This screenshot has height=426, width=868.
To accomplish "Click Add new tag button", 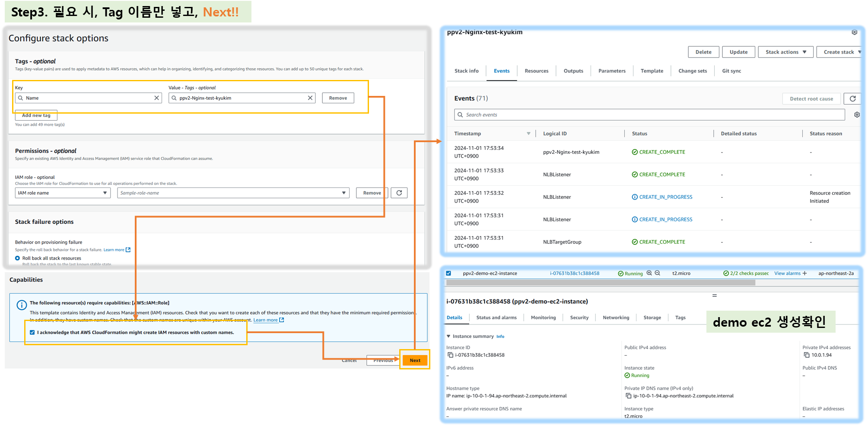I will pos(36,115).
